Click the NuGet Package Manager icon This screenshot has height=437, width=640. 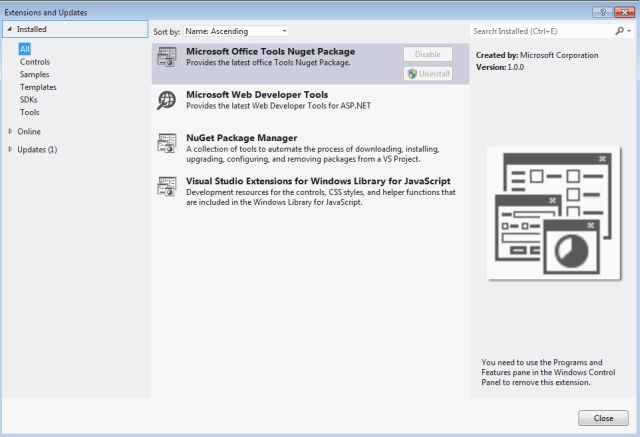(x=167, y=143)
